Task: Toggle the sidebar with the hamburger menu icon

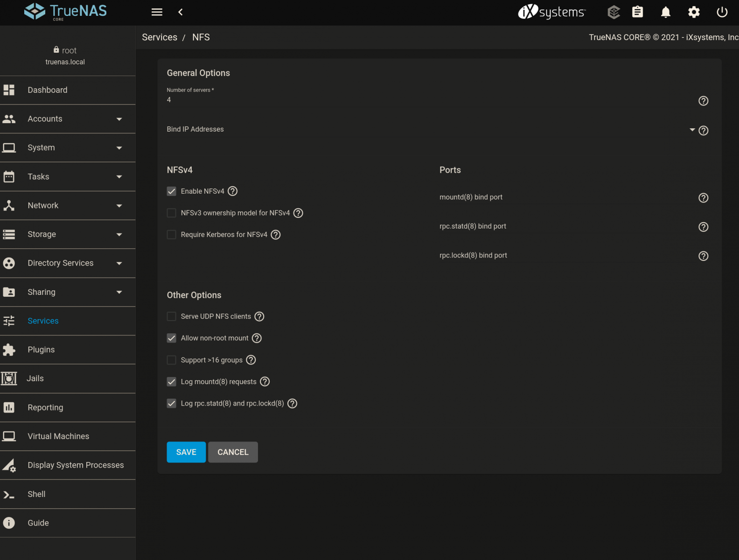Action: (x=157, y=12)
